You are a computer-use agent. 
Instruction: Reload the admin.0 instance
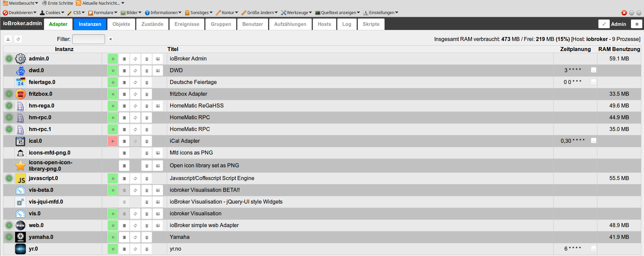(x=135, y=59)
